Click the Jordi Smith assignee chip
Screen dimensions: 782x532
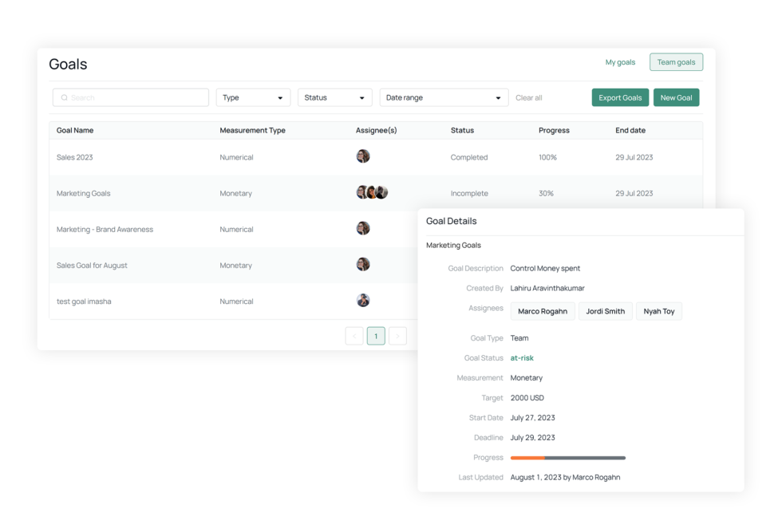click(605, 311)
